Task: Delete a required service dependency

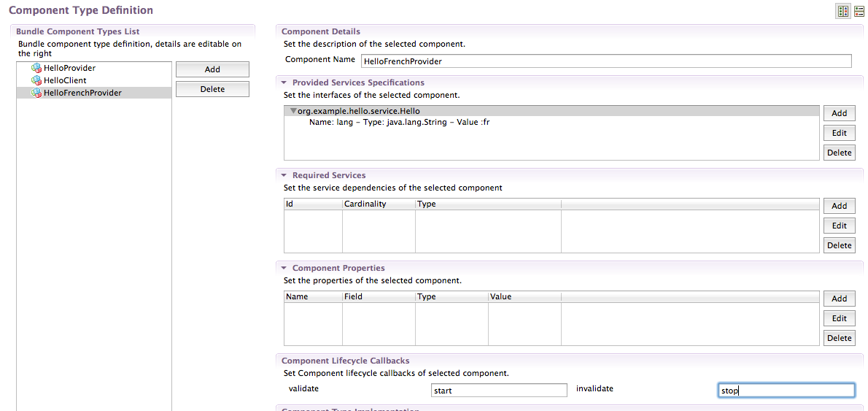Action: click(x=839, y=245)
